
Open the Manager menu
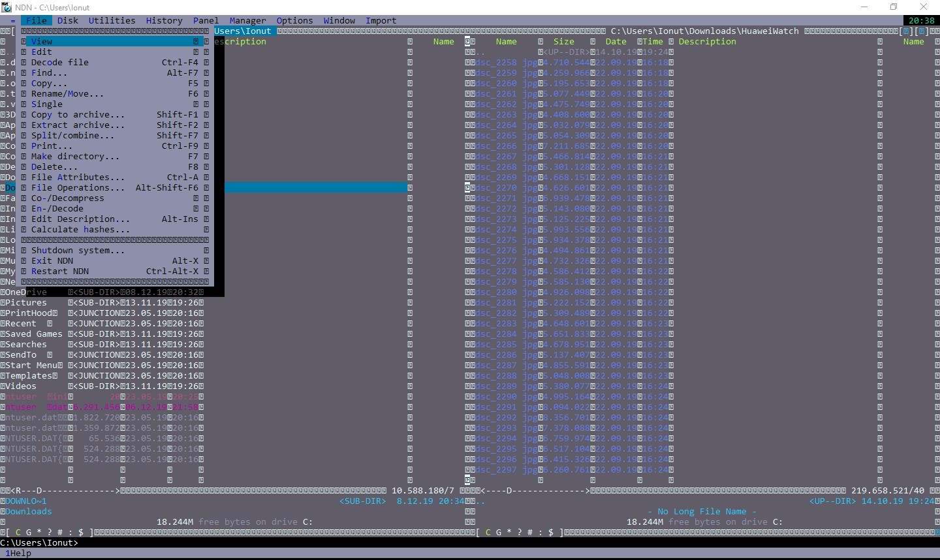point(248,20)
